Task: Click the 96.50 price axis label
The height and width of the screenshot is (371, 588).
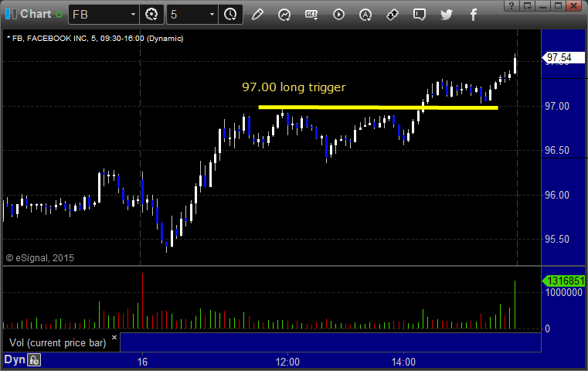Action: [x=557, y=151]
